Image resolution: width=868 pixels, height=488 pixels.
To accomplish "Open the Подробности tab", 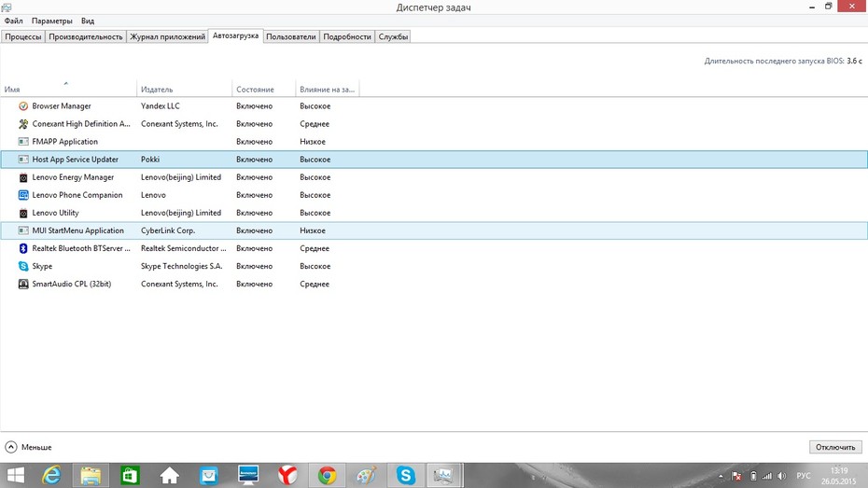I will pyautogui.click(x=347, y=36).
